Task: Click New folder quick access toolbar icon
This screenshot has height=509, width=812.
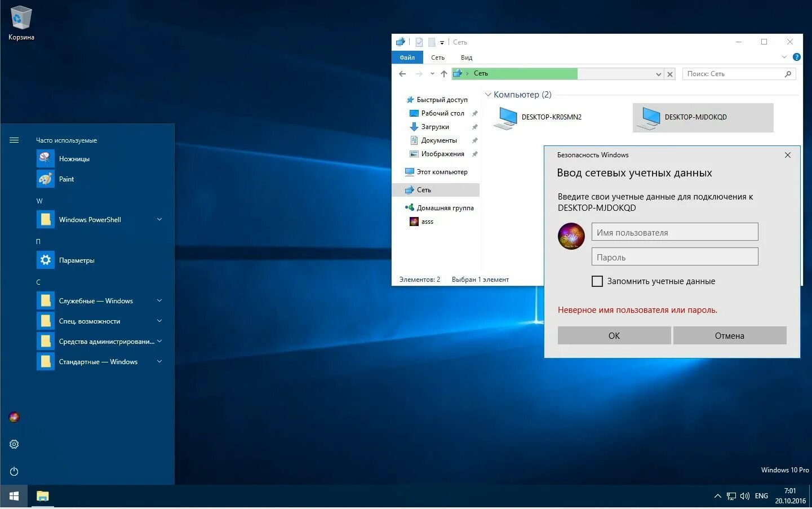Action: (x=432, y=42)
